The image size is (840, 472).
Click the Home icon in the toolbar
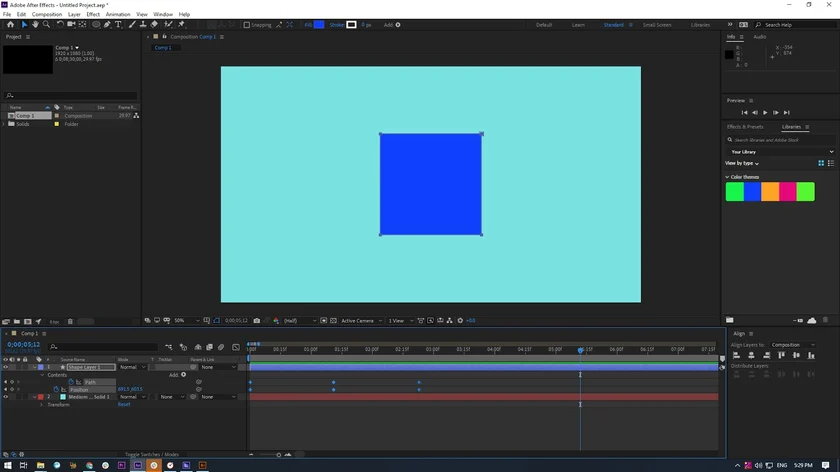coord(11,25)
